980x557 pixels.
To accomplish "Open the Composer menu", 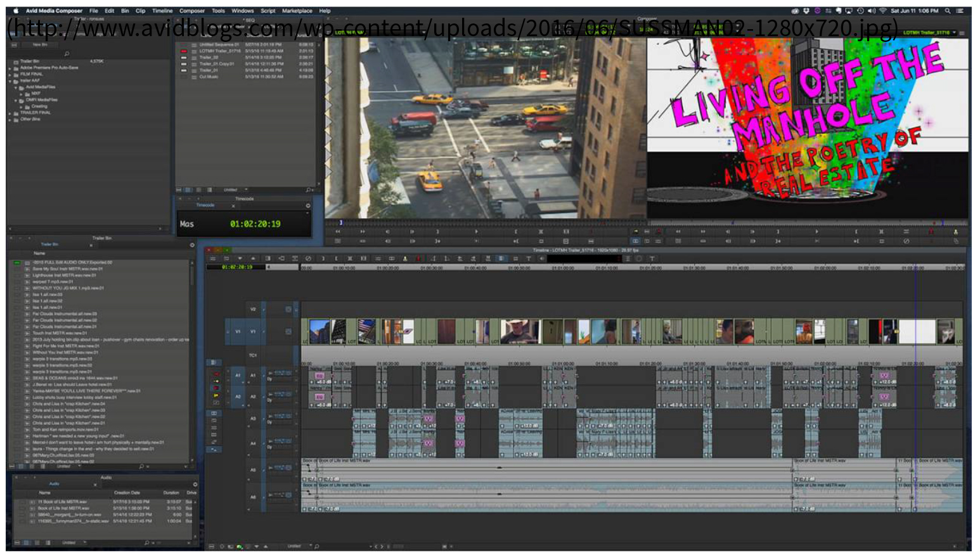I will point(192,11).
